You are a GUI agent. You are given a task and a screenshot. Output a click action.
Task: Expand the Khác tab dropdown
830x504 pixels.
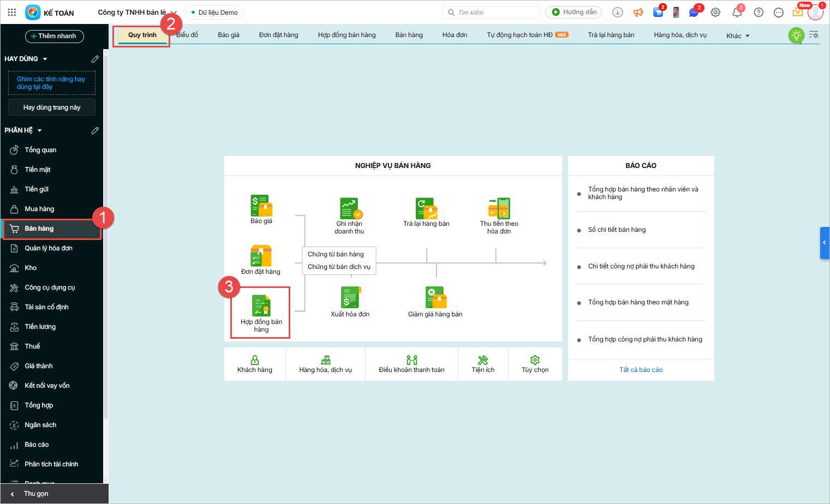click(738, 36)
